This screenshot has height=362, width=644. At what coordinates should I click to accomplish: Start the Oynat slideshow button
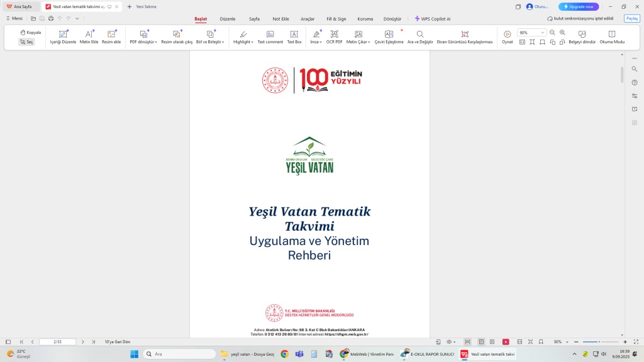coord(507,34)
